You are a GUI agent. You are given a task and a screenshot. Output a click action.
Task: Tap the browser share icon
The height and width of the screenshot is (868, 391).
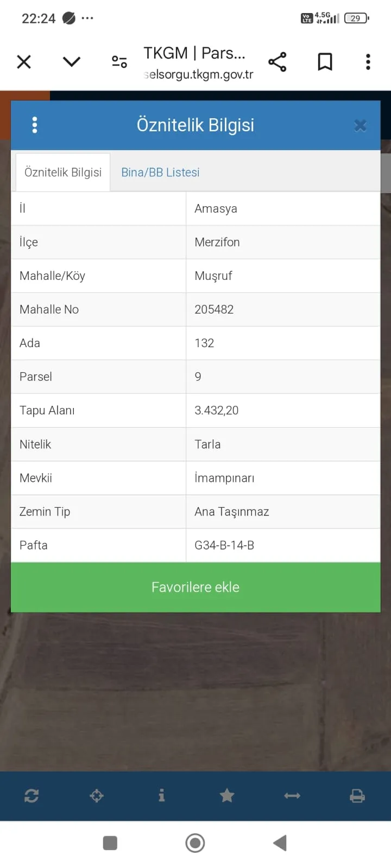[278, 62]
